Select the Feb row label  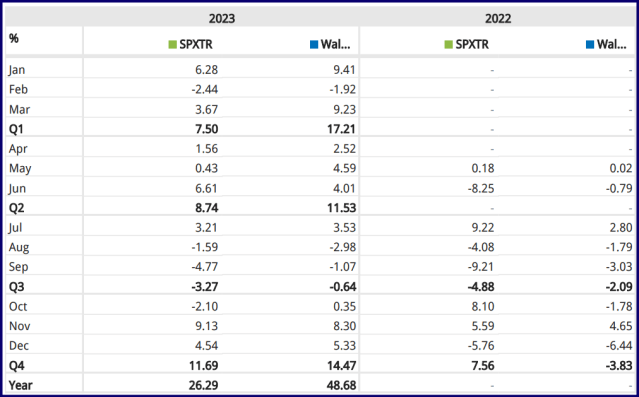tap(18, 89)
